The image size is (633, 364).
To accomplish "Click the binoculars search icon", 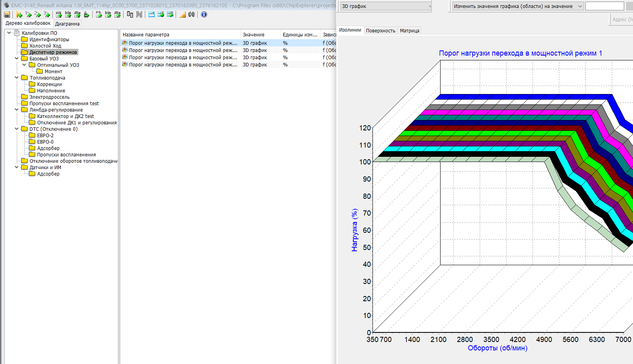I will [x=192, y=14].
